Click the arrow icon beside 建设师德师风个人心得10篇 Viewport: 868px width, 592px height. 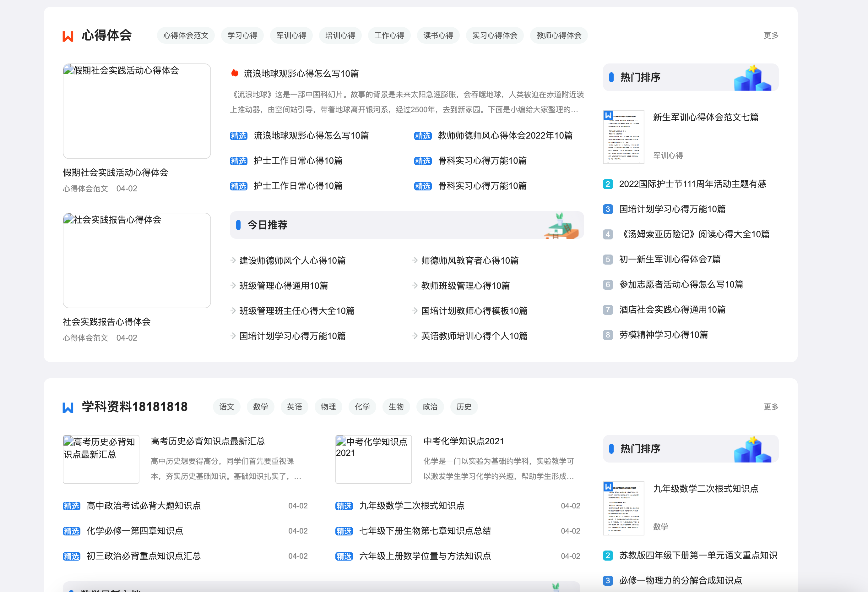[x=233, y=260]
